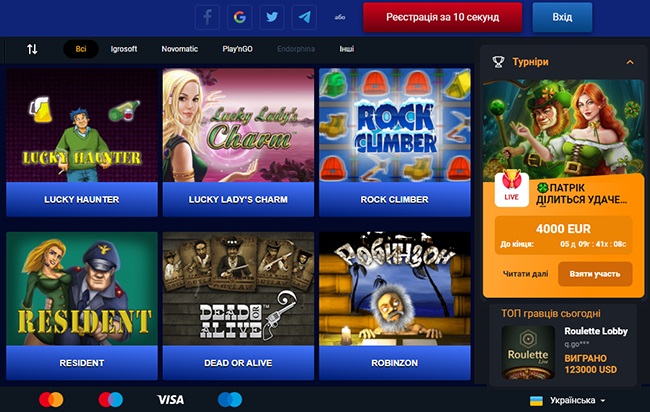Open the Читати далі link

pyautogui.click(x=525, y=274)
